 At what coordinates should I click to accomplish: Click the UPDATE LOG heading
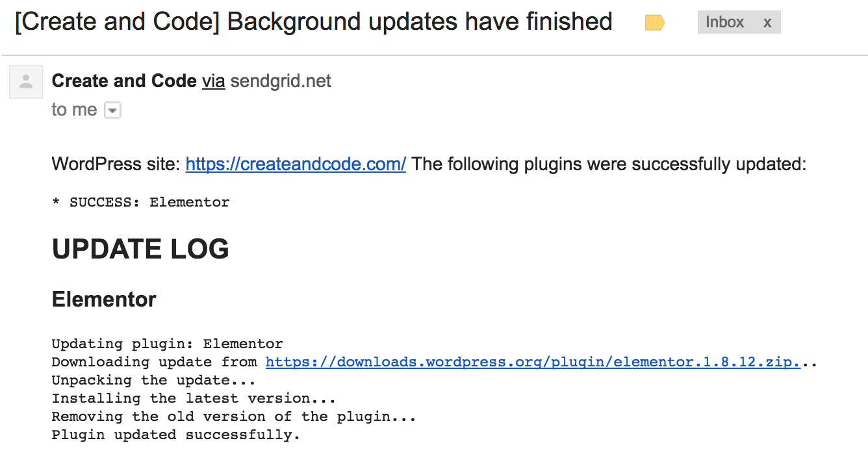pos(140,249)
